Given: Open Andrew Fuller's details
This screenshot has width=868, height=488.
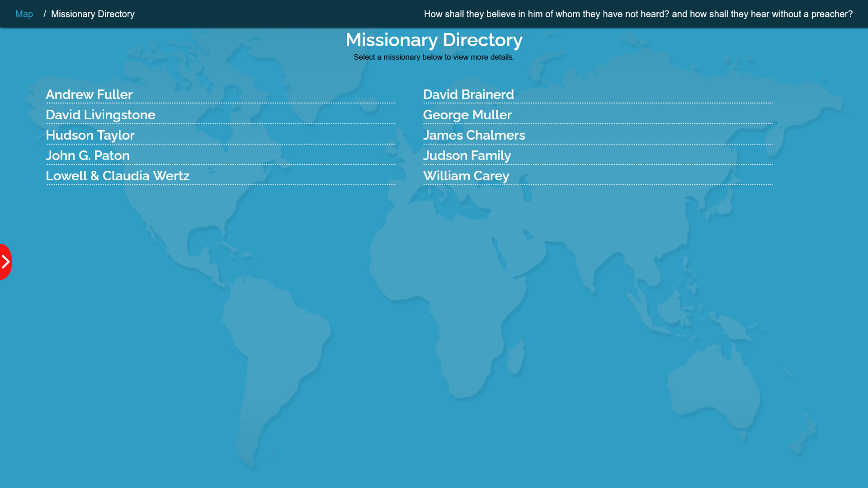Looking at the screenshot, I should (89, 94).
